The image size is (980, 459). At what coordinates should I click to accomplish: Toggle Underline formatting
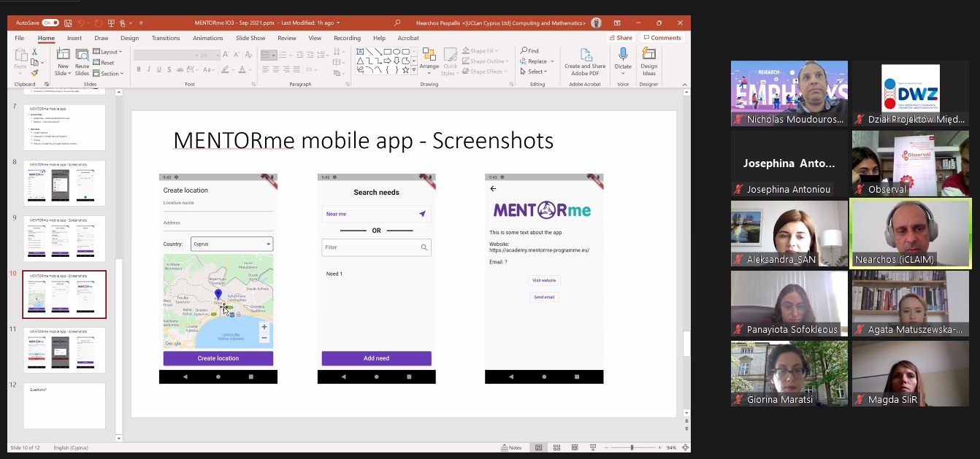coord(159,70)
